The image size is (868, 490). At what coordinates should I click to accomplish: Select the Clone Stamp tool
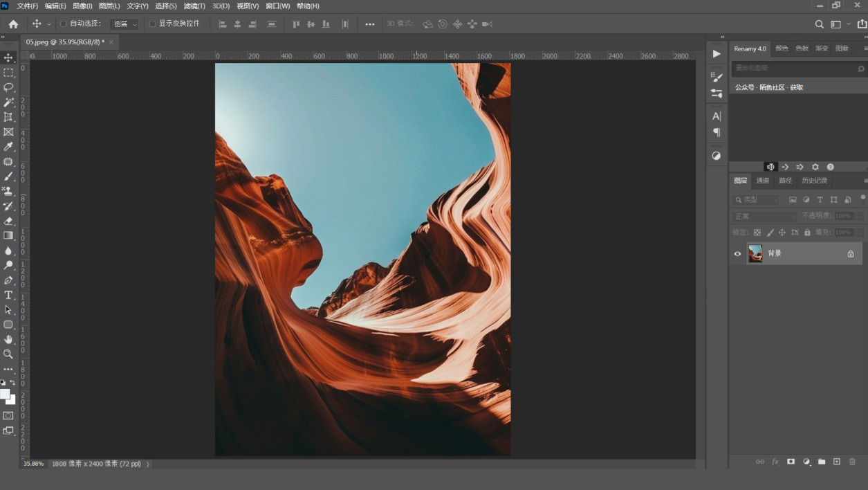[x=8, y=191]
